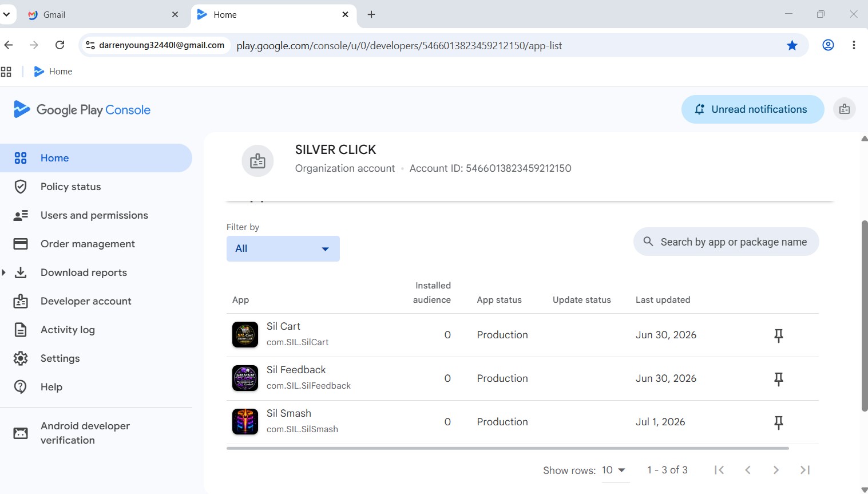
Task: Switch to the Gmail browser tab
Action: [103, 14]
